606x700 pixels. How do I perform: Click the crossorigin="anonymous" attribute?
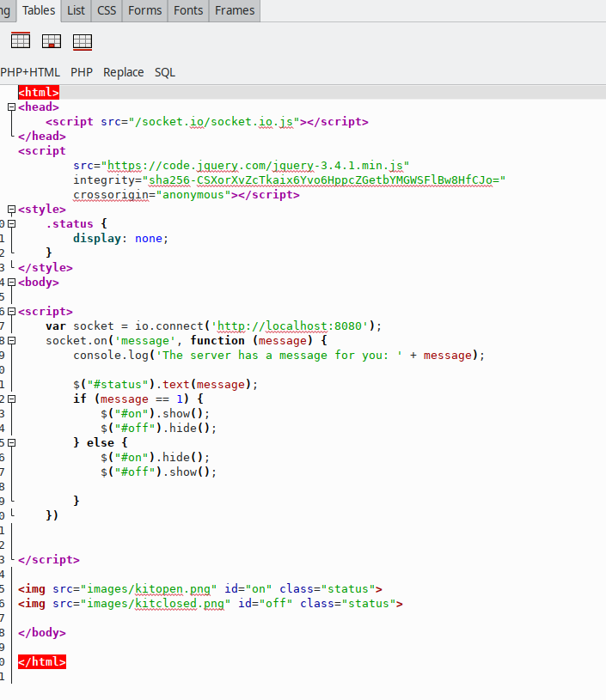click(x=152, y=195)
